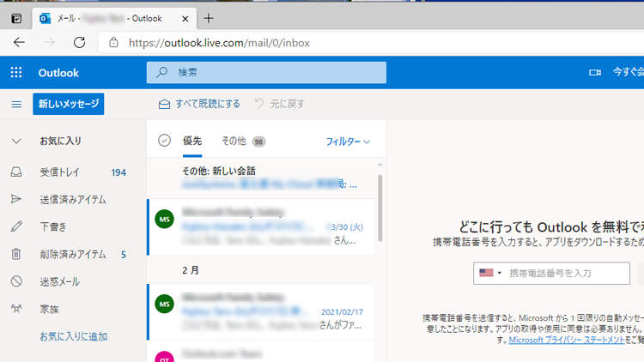Click the 98 unread badge on その他
The image size is (644, 362).
pos(258,142)
